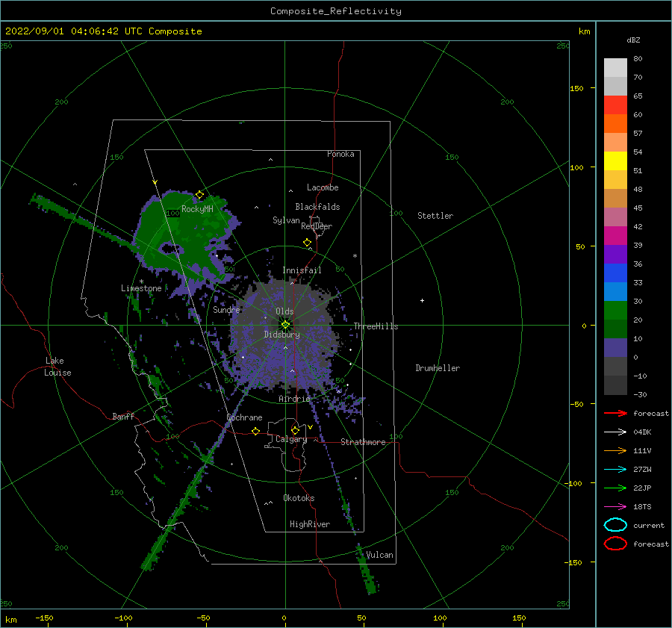The height and width of the screenshot is (628, 672).
Task: Select the 57-60 dBZ orange swatch
Action: coord(615,124)
